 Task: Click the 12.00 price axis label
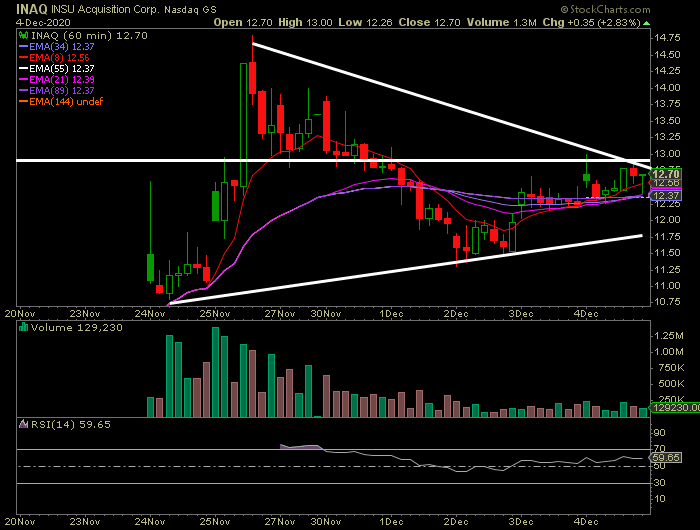(x=667, y=220)
